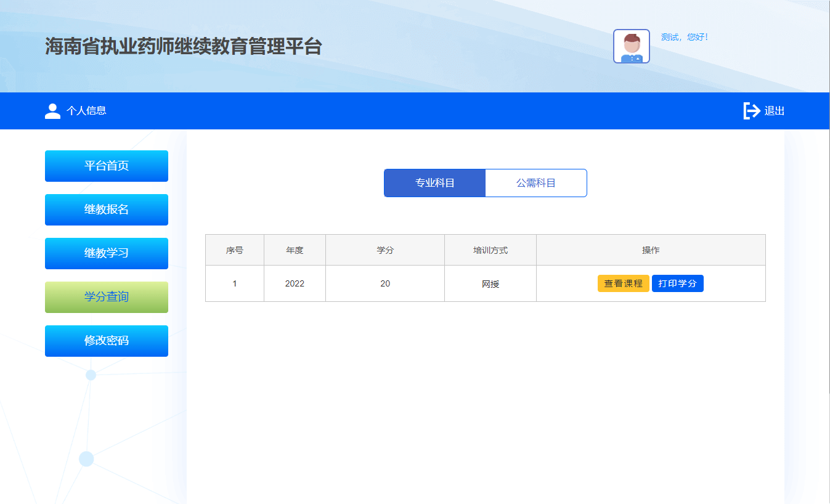Open the 修改密码 sidebar button
This screenshot has width=830, height=504.
(x=107, y=341)
